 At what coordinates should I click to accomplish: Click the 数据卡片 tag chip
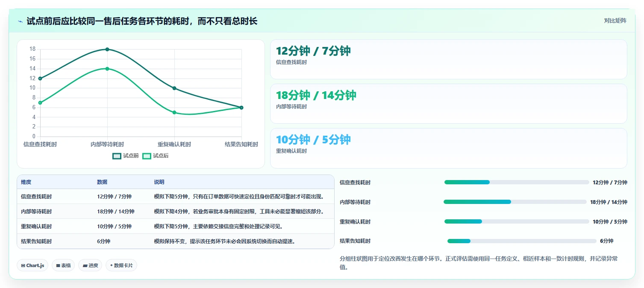121,265
